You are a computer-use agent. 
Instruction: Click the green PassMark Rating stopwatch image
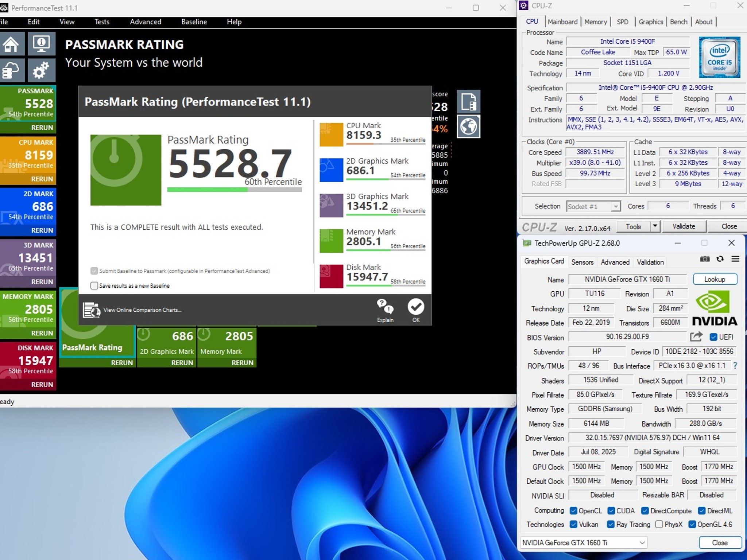[126, 170]
